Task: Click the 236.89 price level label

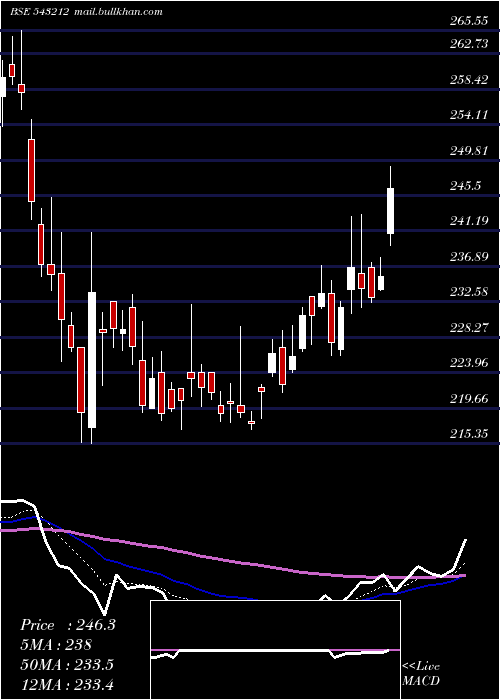Action: click(469, 257)
